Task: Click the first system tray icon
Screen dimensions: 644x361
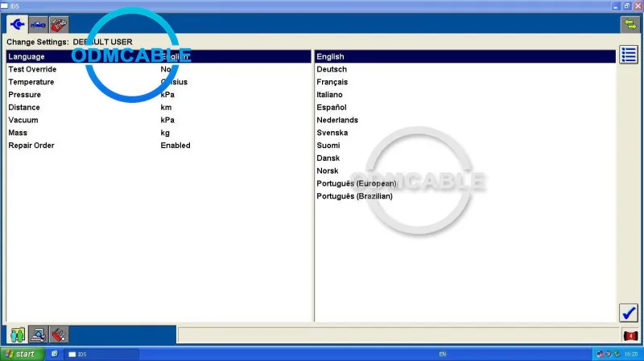Action: (x=600, y=354)
